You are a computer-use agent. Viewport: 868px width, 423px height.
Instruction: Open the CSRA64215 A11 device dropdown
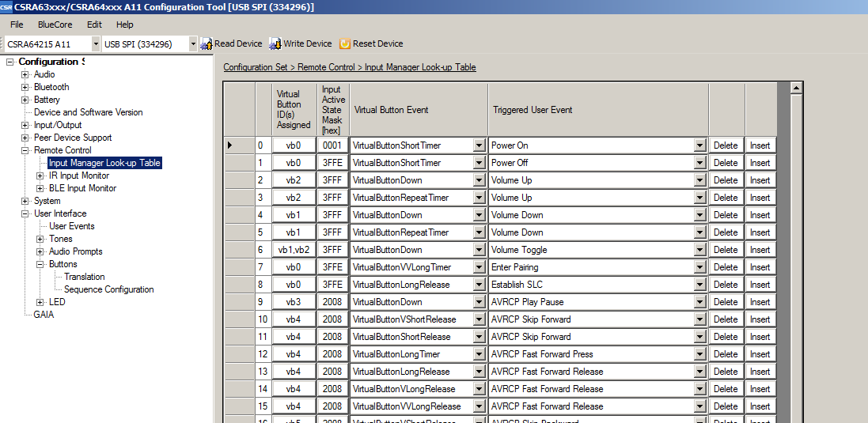96,44
